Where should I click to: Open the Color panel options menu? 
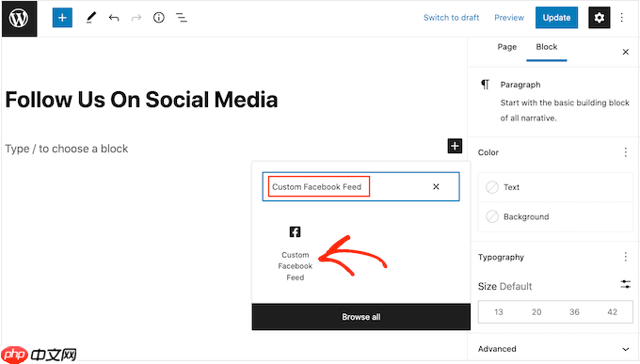point(625,152)
